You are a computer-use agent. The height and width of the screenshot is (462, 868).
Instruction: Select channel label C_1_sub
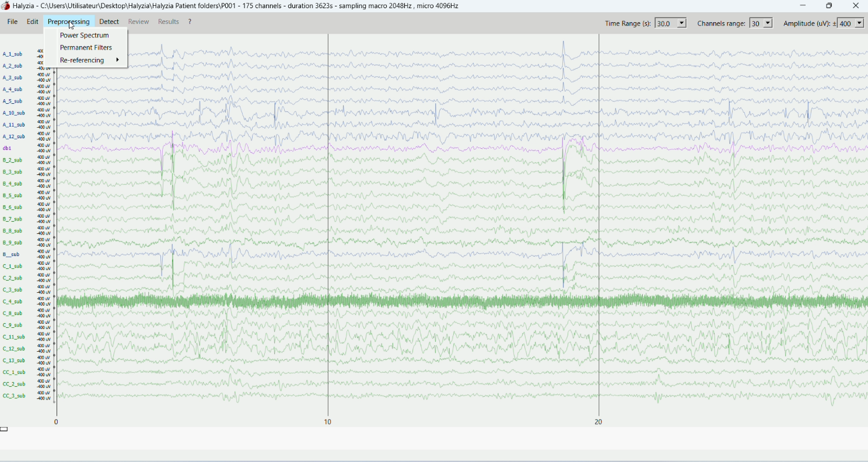pyautogui.click(x=12, y=266)
